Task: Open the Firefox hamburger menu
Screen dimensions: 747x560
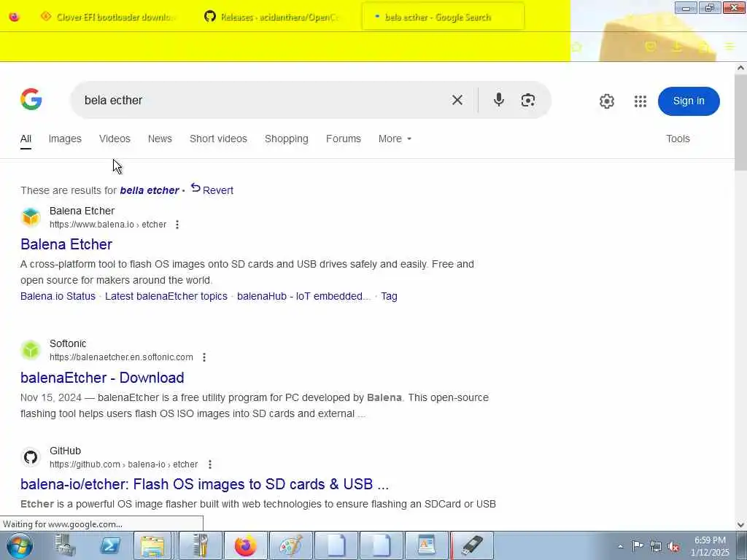Action: tap(729, 46)
